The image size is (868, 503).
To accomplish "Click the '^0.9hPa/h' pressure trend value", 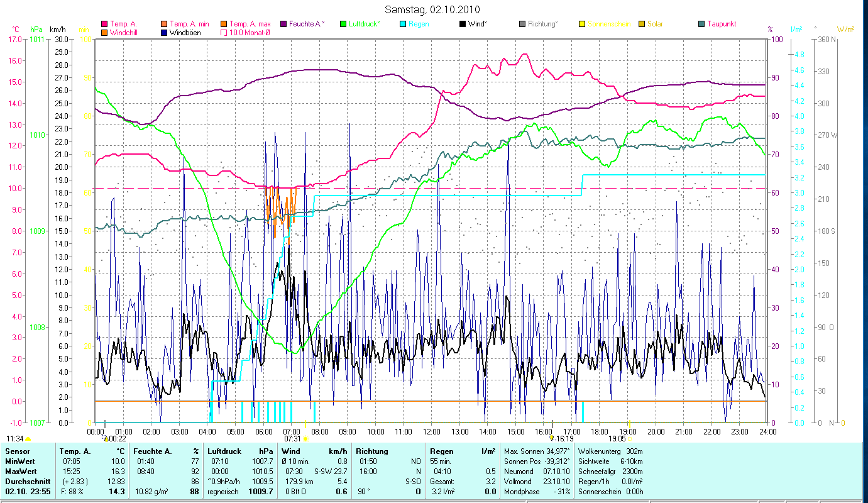I will pyautogui.click(x=225, y=482).
